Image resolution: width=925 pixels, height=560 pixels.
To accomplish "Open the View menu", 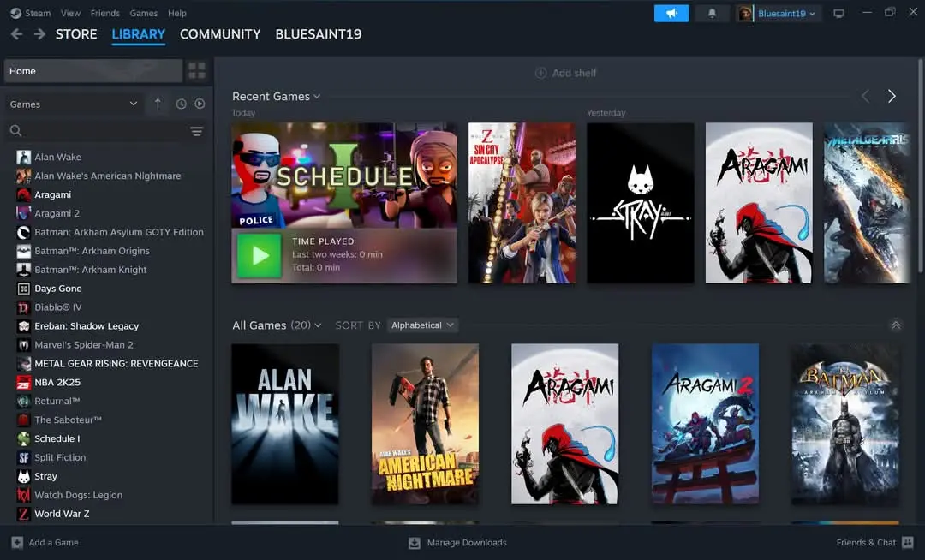I will [x=70, y=13].
